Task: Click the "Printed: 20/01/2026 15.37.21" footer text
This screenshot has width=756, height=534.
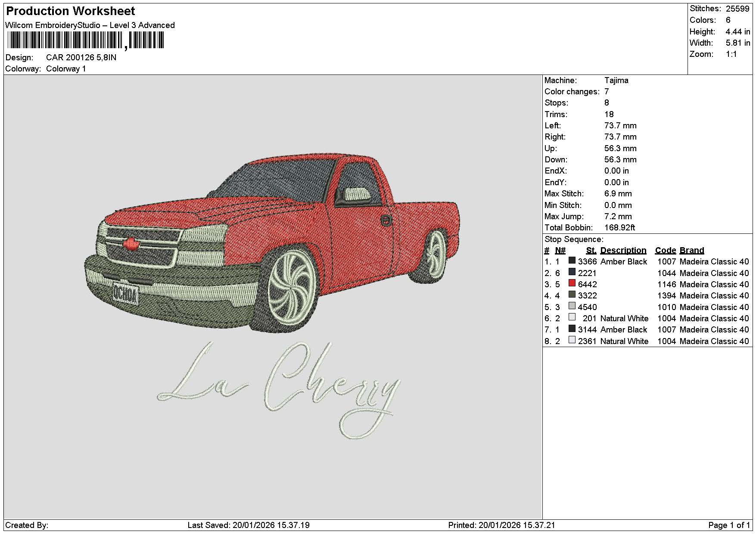Action: [x=501, y=525]
